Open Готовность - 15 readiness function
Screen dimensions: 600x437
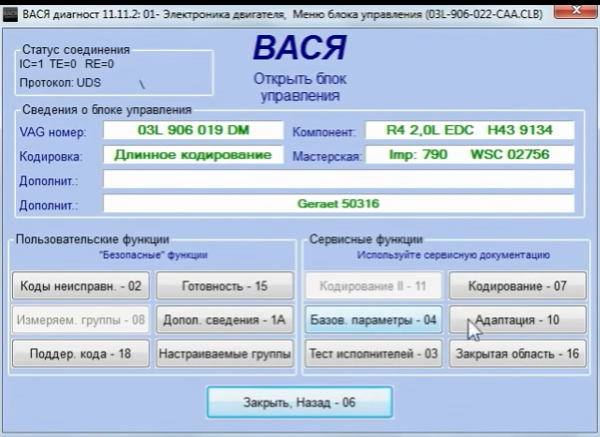click(225, 286)
